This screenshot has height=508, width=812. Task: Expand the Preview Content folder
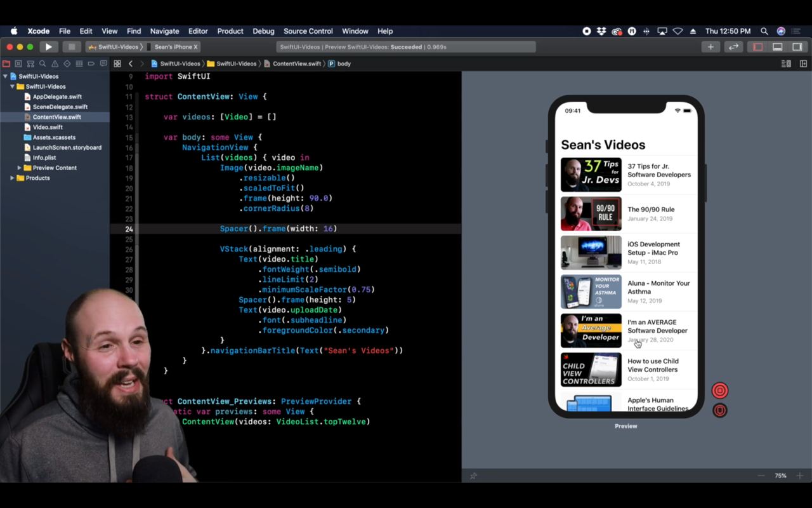(19, 168)
